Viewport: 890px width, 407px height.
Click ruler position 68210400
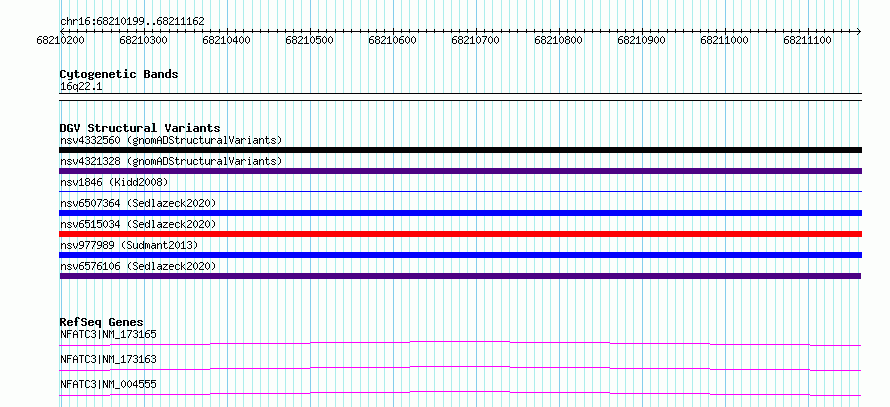226,40
